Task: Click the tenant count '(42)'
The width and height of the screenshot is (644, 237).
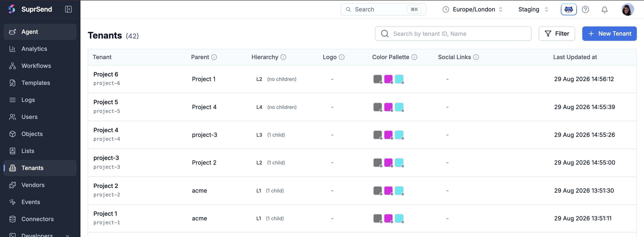Action: (x=132, y=36)
